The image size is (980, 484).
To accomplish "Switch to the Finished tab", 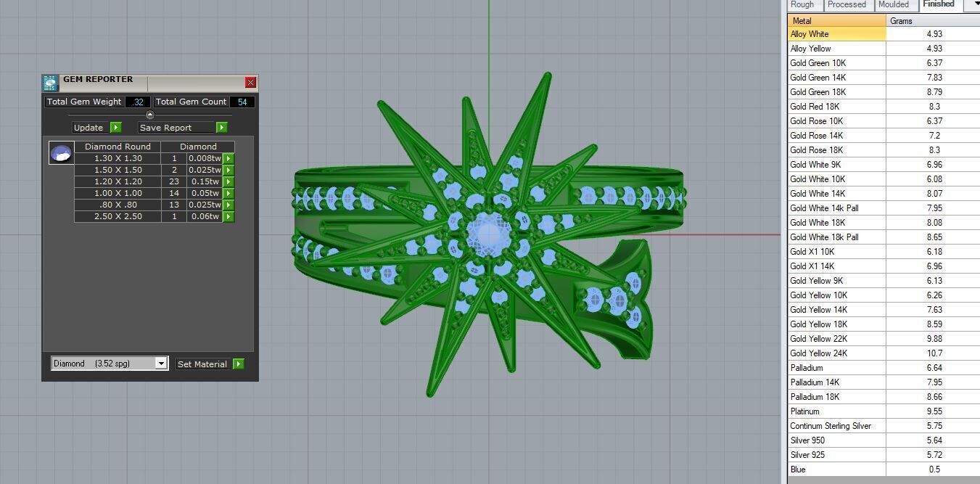I will pos(939,5).
